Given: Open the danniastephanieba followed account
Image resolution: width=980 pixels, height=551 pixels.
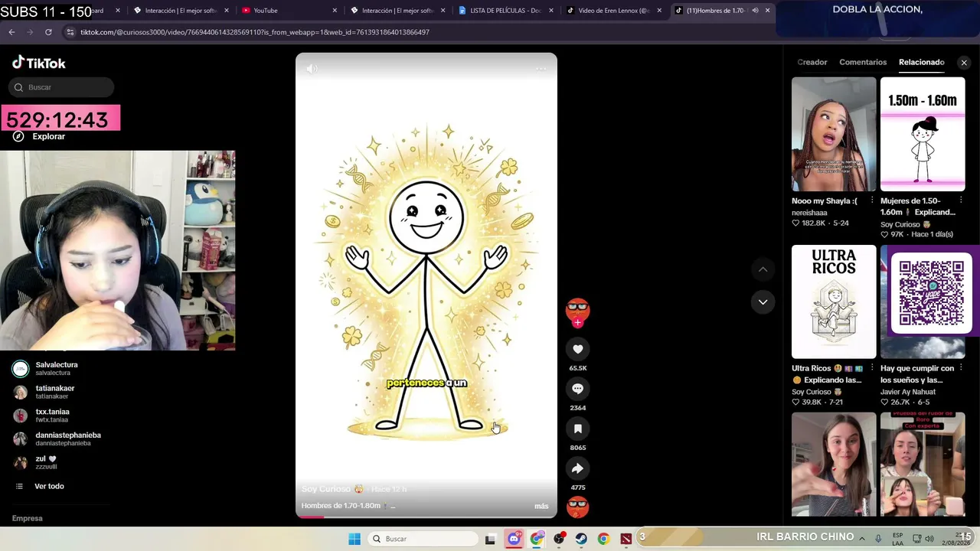Looking at the screenshot, I should [60, 439].
